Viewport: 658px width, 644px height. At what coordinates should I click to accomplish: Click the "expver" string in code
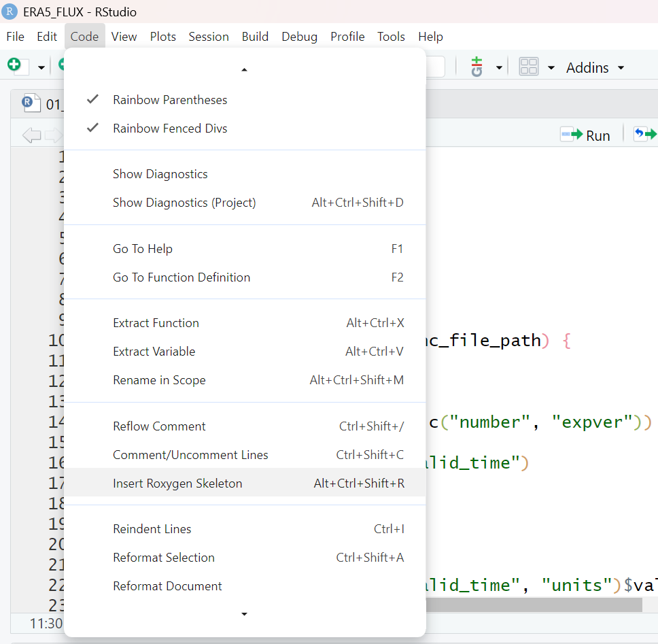592,422
